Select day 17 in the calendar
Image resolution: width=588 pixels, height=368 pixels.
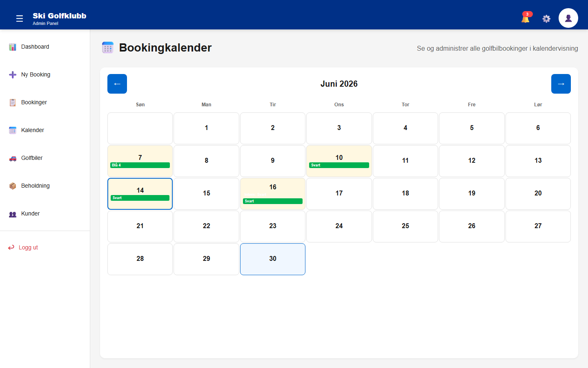tap(339, 194)
